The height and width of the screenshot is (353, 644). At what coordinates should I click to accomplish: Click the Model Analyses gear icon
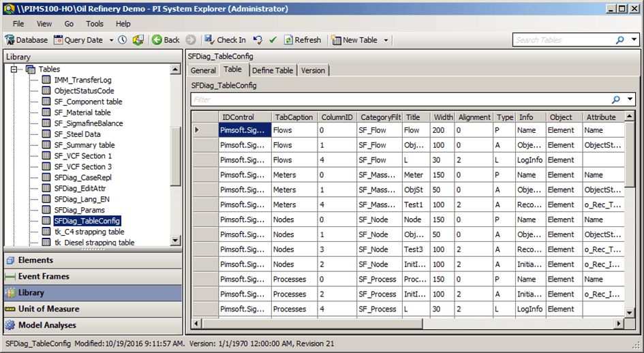(x=10, y=325)
